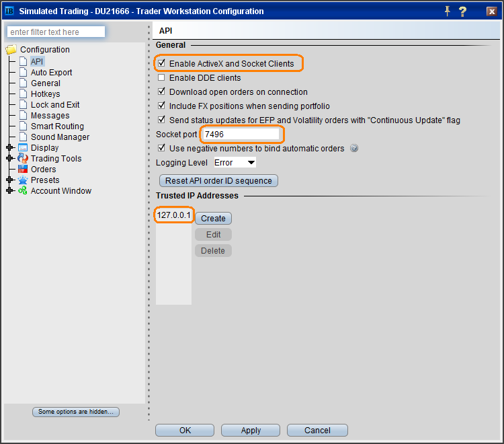Click the page icon next to Messages
504x444 pixels.
pyautogui.click(x=23, y=115)
